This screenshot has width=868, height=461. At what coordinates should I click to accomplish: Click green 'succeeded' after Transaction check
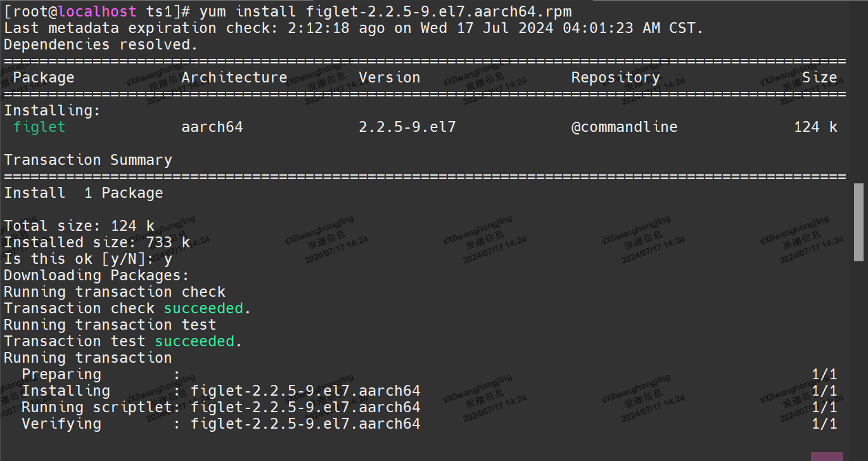point(203,308)
